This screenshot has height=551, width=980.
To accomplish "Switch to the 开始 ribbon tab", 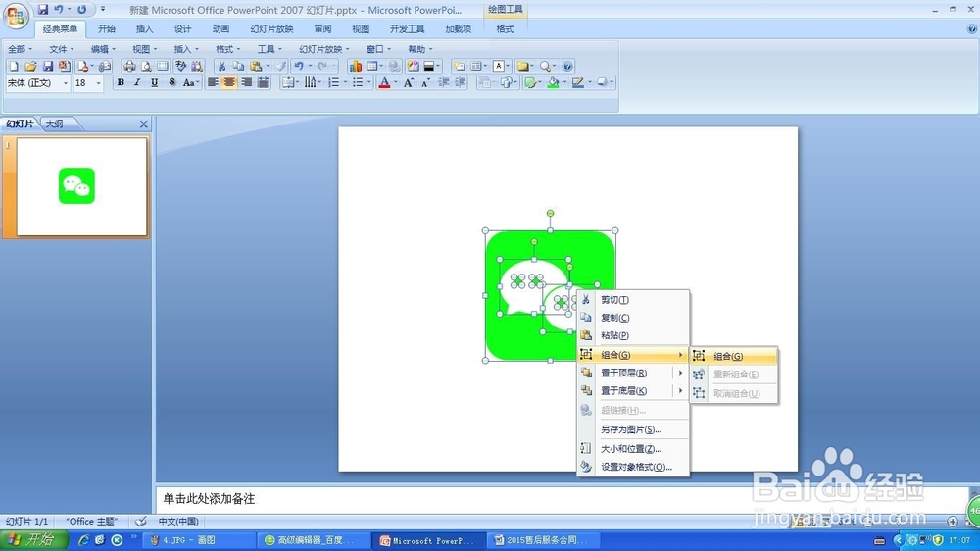I will (x=106, y=28).
